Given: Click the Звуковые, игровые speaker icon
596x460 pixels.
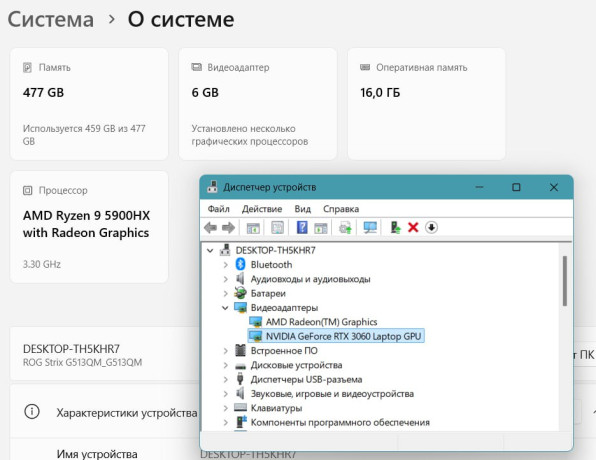Looking at the screenshot, I should pos(240,393).
